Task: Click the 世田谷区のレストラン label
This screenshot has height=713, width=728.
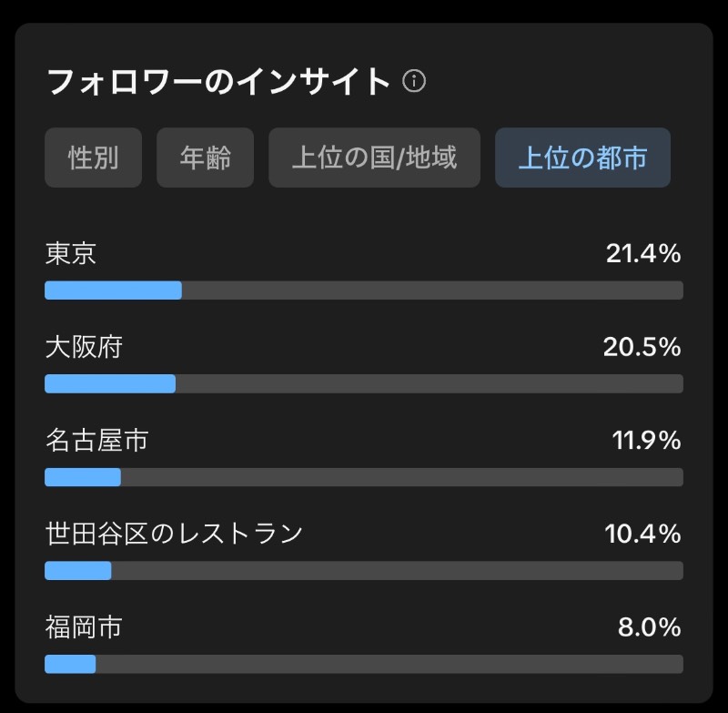Action: click(174, 534)
